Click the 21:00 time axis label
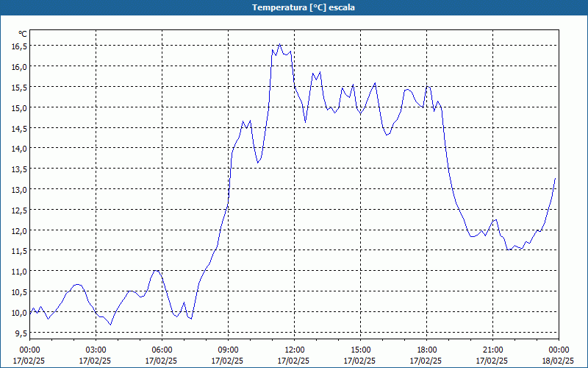Screen dimensions: 588x368 492,350
